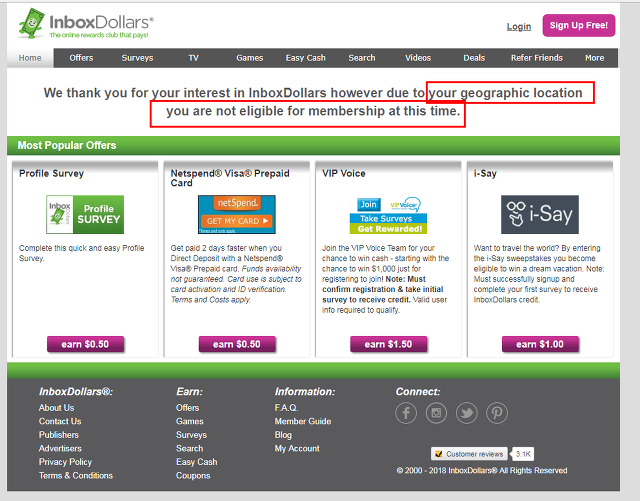Open the Offers menu item
The image size is (640, 501).
click(x=81, y=58)
